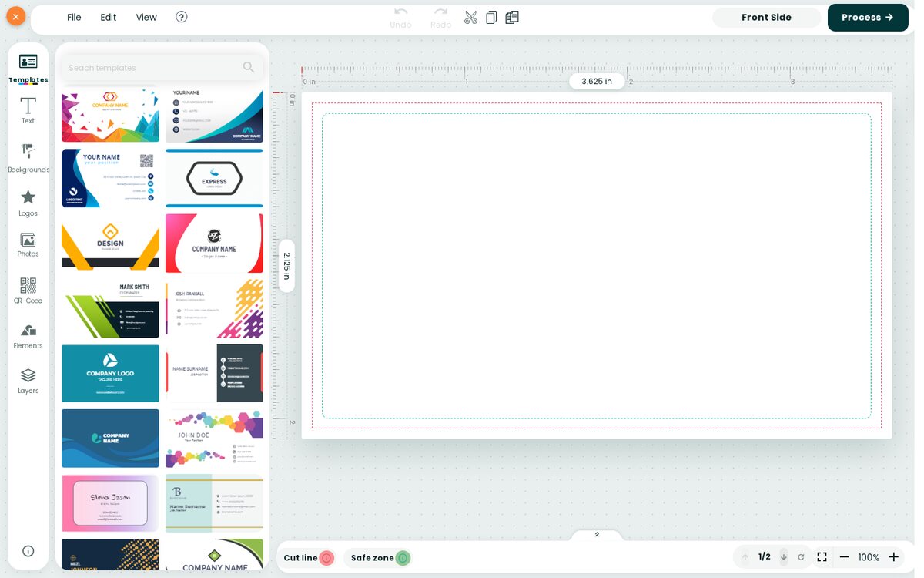Screen dimensions: 924x578
Task: Click the Copy icon in top toolbar
Action: click(x=490, y=17)
